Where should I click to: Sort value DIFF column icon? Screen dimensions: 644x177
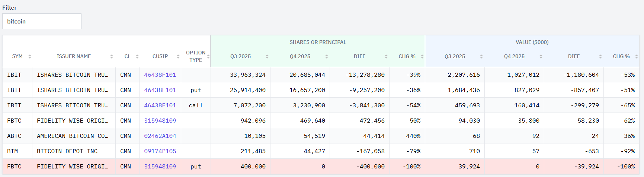[x=600, y=57]
